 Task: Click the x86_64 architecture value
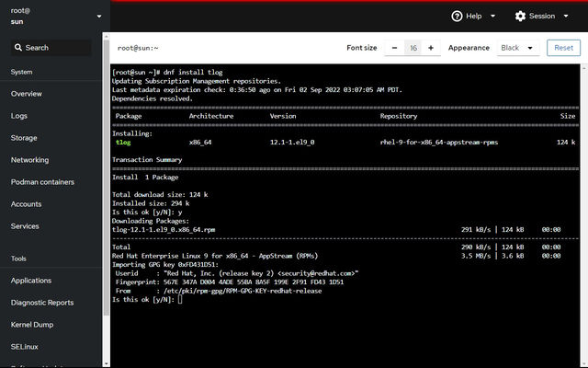[200, 143]
